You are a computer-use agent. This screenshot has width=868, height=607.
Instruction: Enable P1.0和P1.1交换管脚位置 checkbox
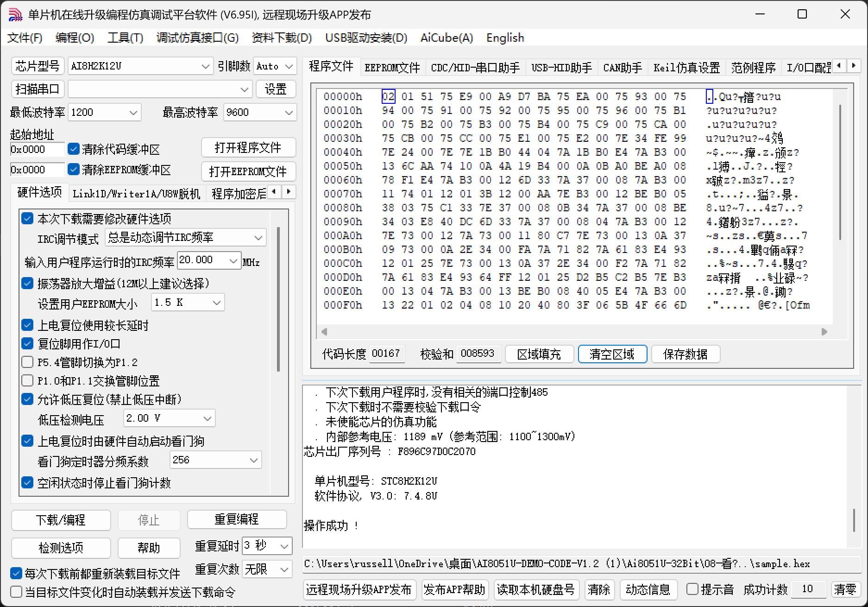click(27, 380)
